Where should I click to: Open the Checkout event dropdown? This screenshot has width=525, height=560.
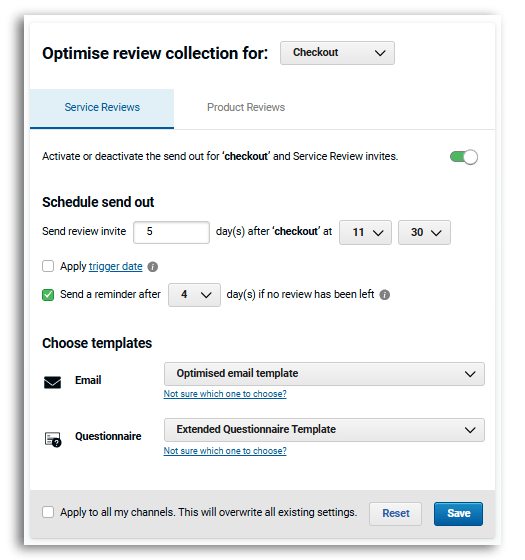(x=337, y=53)
